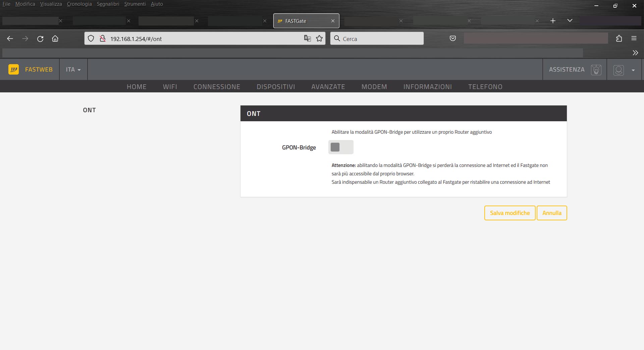644x350 pixels.
Task: Show more bookmarks toolbar items
Action: (635, 53)
